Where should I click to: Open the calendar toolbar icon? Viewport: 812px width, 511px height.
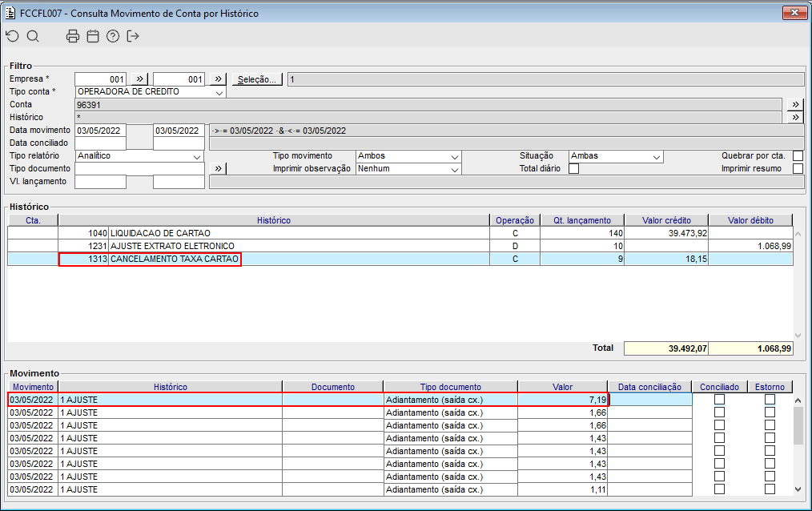coord(93,36)
